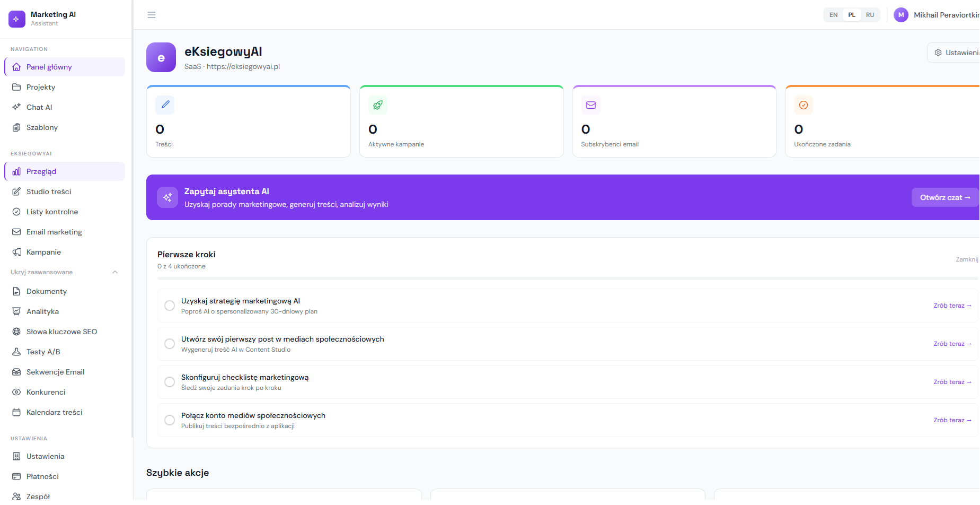Mark 'Uzyskaj strategię marketingową AI' step circle
980x505 pixels.
[170, 306]
